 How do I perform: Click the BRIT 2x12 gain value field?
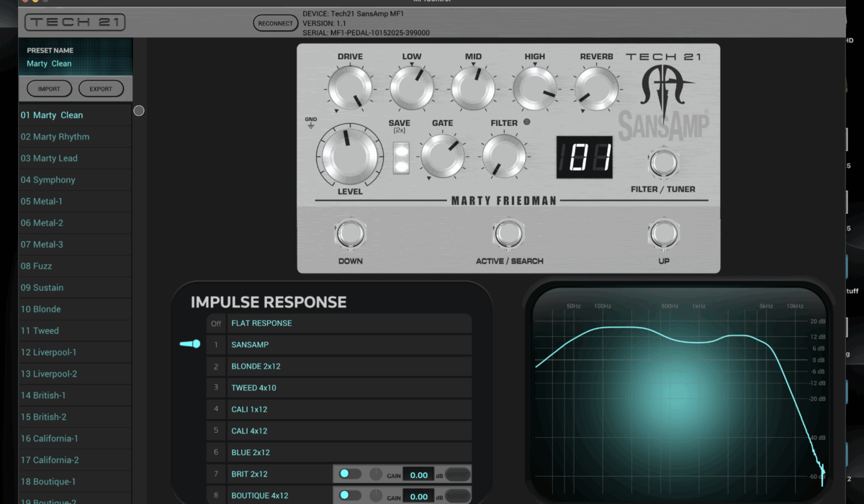418,474
